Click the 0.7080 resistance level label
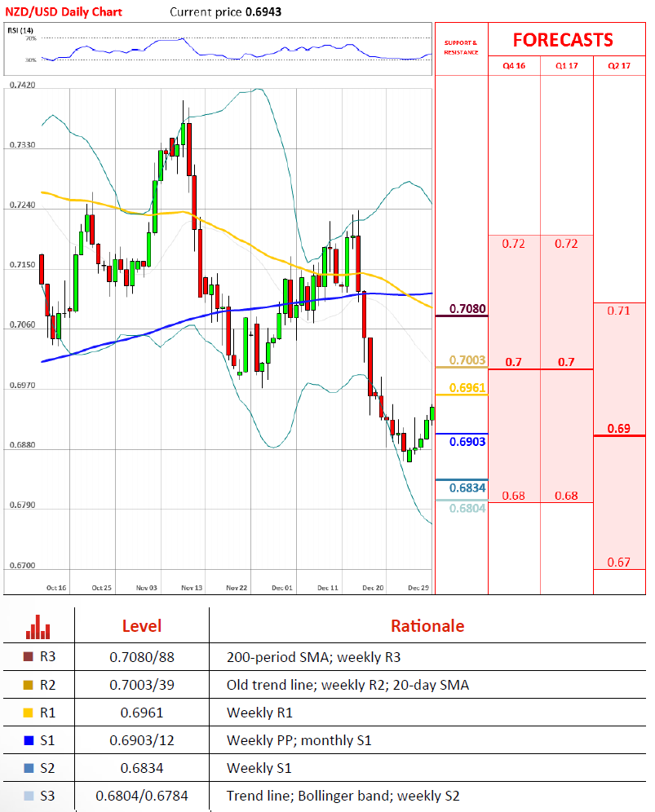The height and width of the screenshot is (812, 655). 467,309
